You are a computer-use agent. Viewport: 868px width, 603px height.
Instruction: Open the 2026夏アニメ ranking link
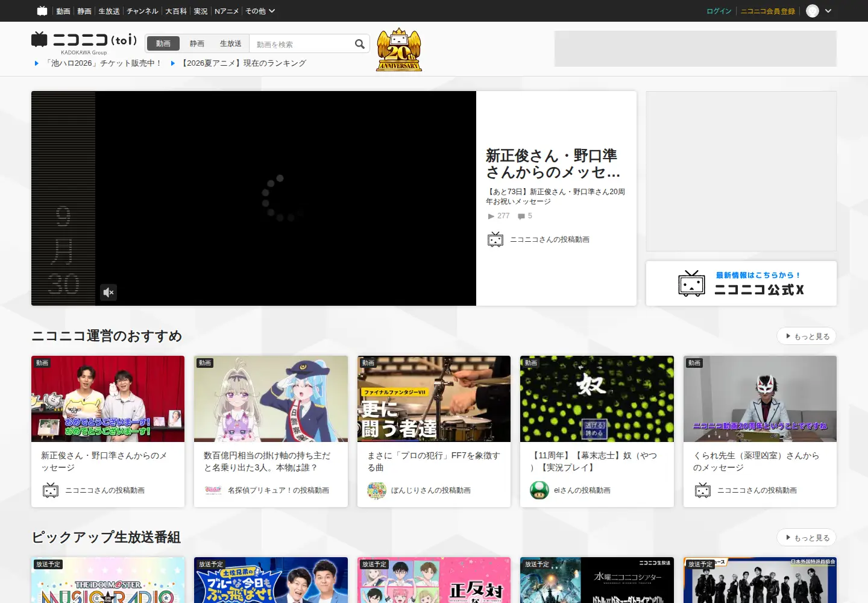click(243, 63)
